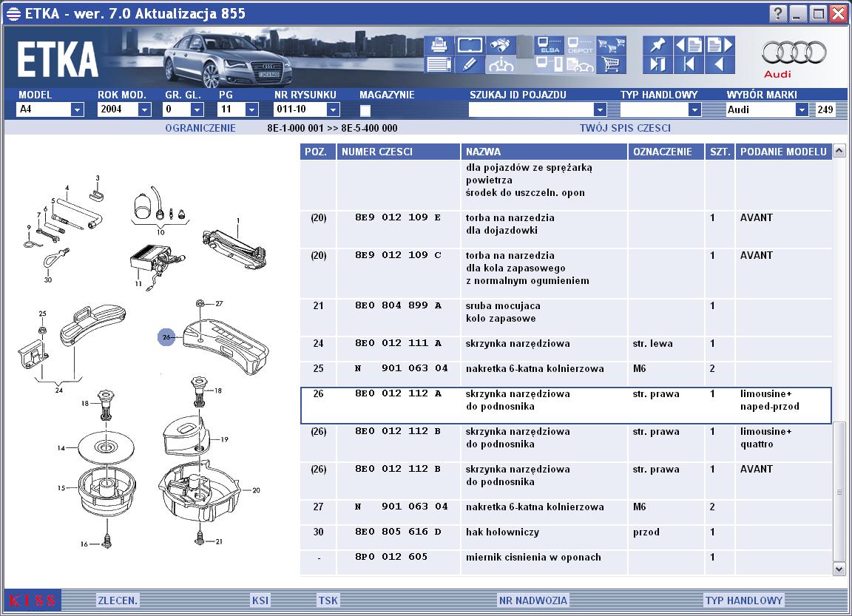Select the TSK item in bottom bar
852x616 pixels.
328,600
